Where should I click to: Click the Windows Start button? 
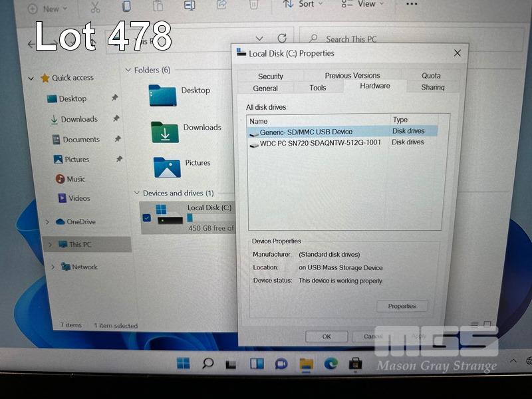click(183, 363)
